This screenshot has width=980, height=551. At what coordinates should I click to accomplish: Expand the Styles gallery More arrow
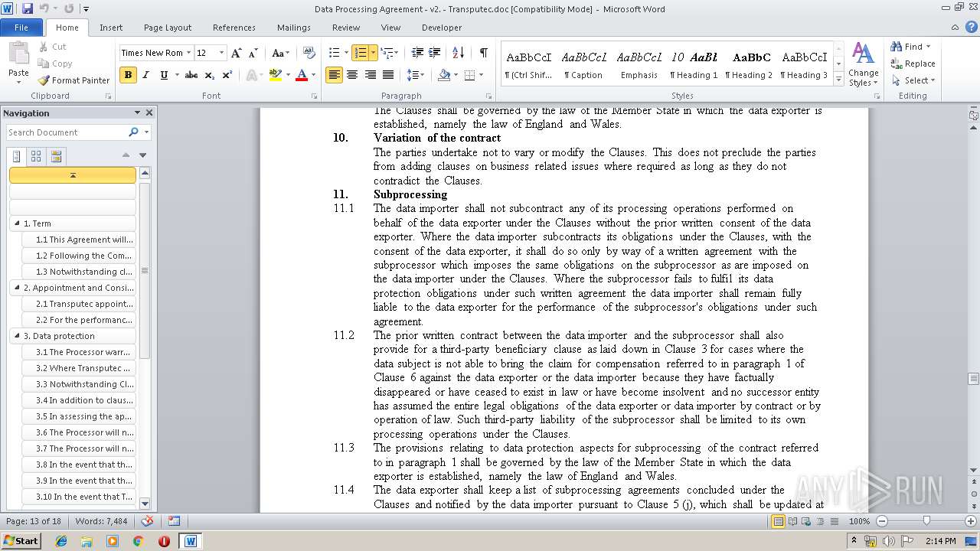839,80
